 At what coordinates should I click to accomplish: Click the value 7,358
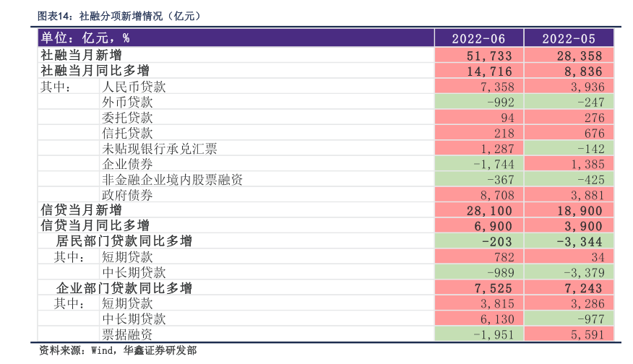click(x=478, y=87)
